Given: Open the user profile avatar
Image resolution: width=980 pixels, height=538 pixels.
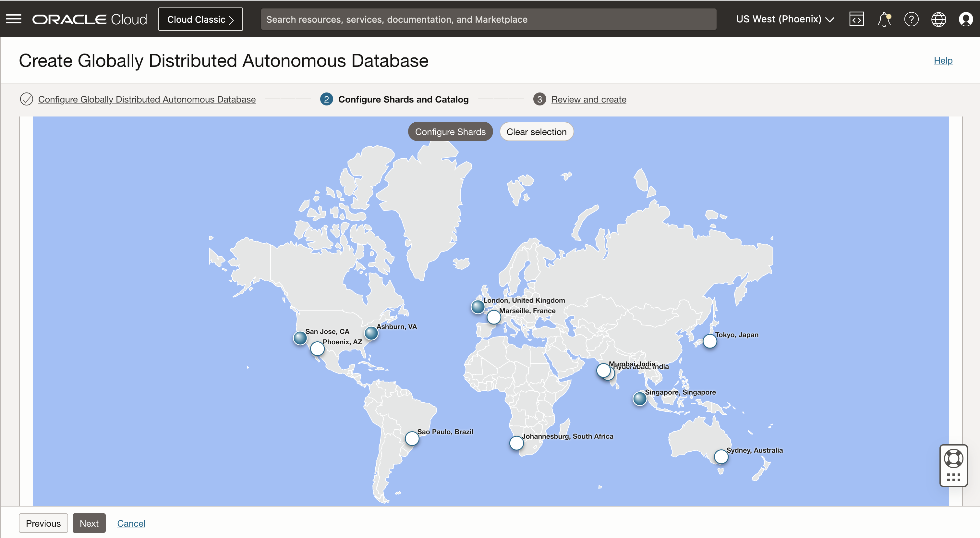Looking at the screenshot, I should pyautogui.click(x=966, y=19).
